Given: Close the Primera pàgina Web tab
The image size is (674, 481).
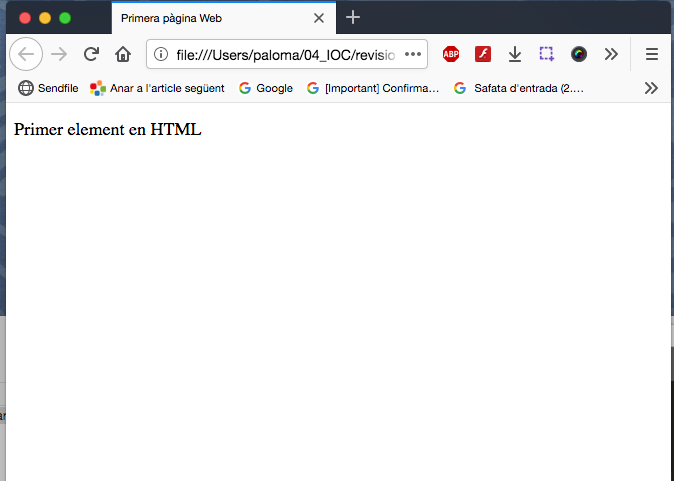Looking at the screenshot, I should click(319, 18).
